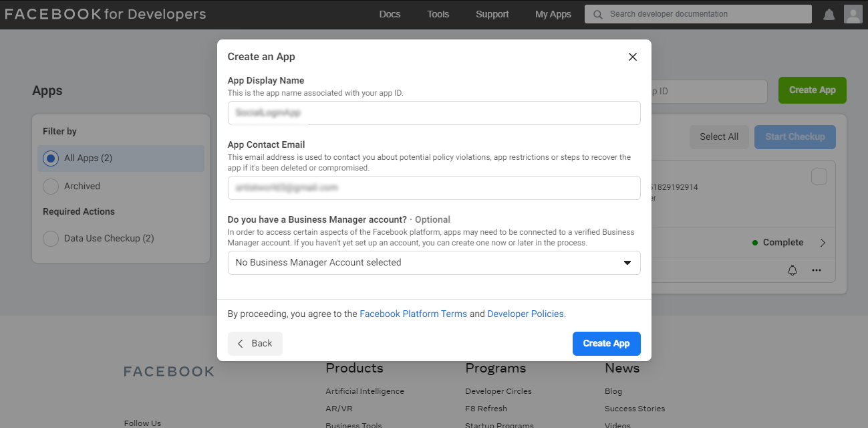This screenshot has width=868, height=428.
Task: Open the My Apps menu
Action: (x=553, y=14)
